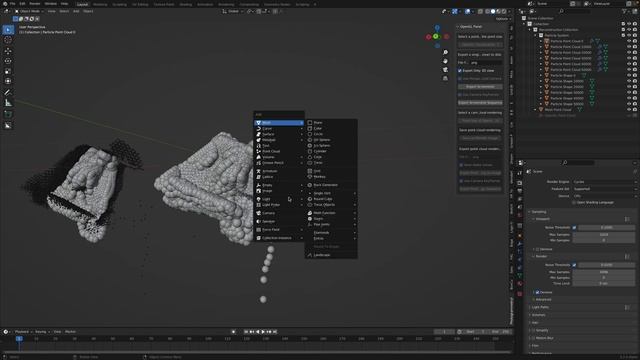Screen dimensions: 640x360
Task: Hide Particle Point Cloud 0 in viewport
Action: click(629, 41)
